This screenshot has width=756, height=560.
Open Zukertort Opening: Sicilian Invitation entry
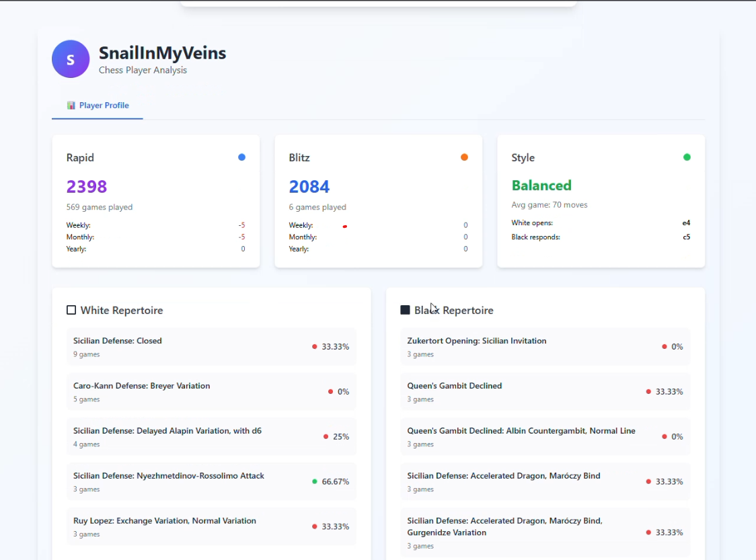point(545,346)
